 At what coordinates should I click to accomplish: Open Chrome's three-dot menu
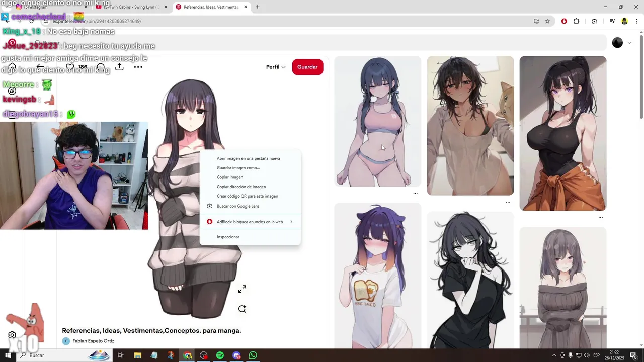click(637, 21)
